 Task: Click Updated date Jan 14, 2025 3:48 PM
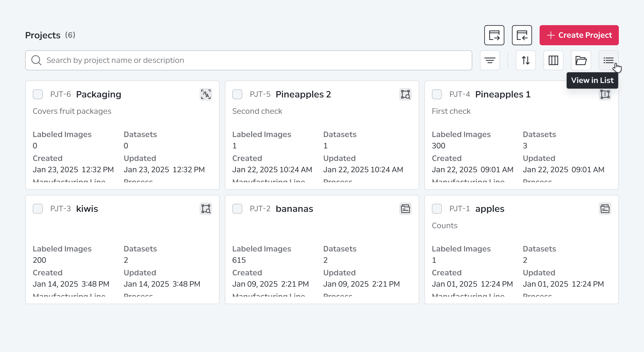162,284
